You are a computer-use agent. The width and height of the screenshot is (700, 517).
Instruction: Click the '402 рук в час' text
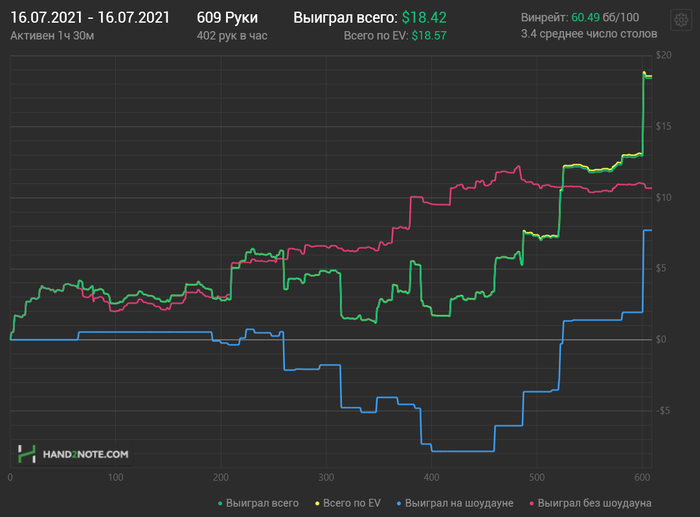(232, 36)
